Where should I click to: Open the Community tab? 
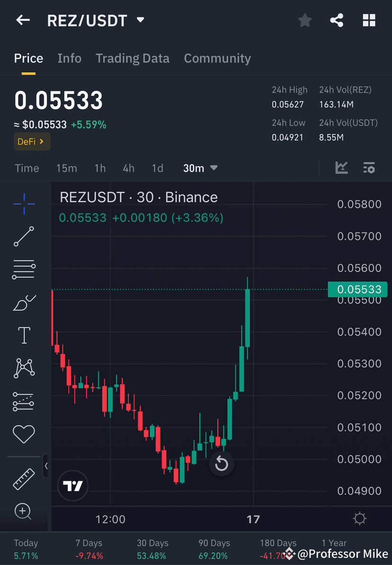[217, 58]
